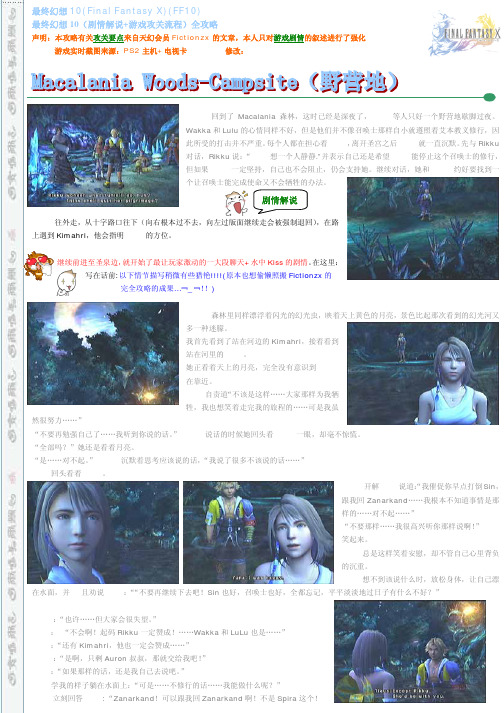504x713 pixels.
Task: Click the quote 只剩 Auron 叔叔，那就交给我吧
Action: tap(132, 658)
